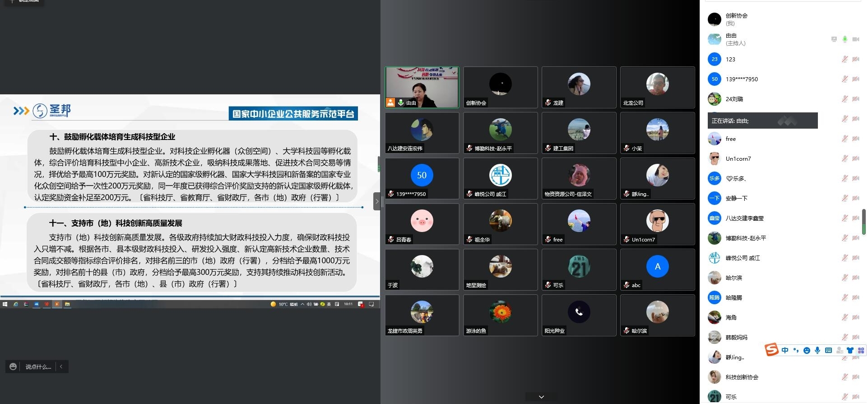
Task: Click the host badge icon on 由由's video tile
Action: pyautogui.click(x=390, y=102)
